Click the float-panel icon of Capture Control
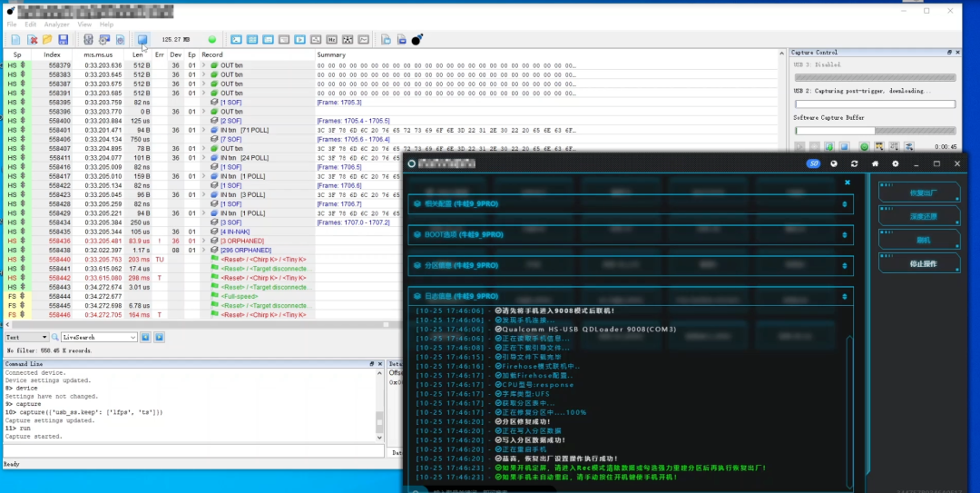The height and width of the screenshot is (493, 980). coord(949,53)
